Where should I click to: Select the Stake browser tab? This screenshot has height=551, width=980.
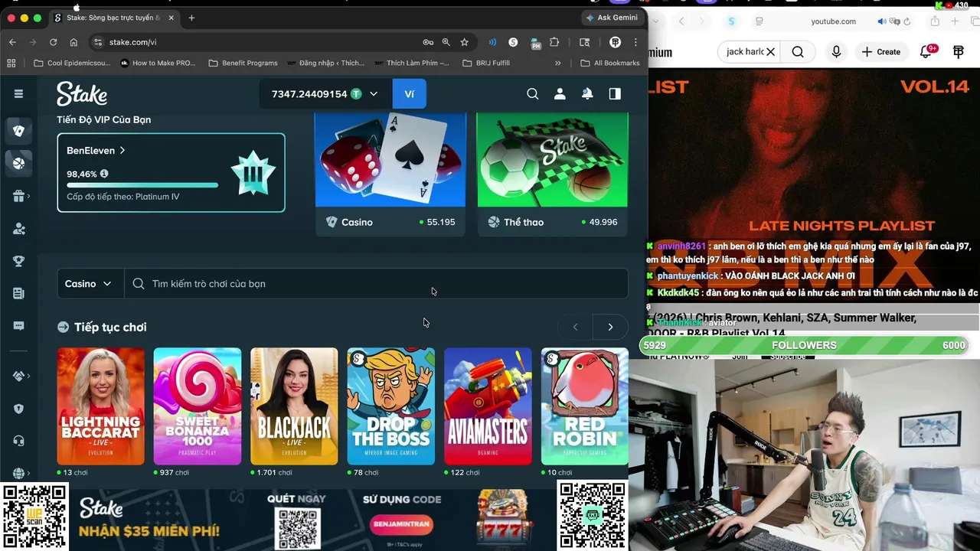pos(113,18)
